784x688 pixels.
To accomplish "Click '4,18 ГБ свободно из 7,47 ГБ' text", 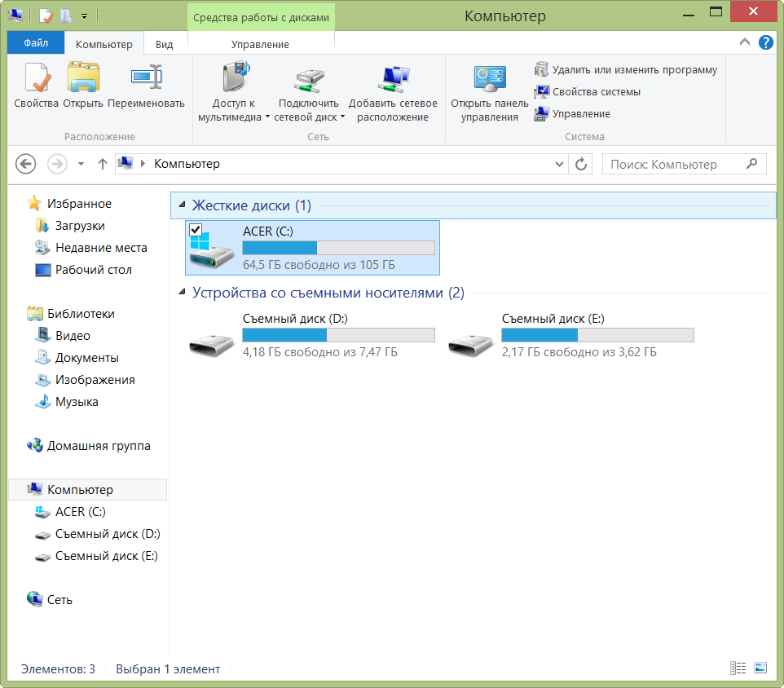I will [320, 352].
